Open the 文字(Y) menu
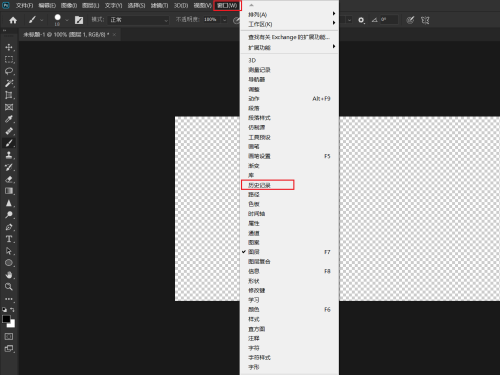Screen dimensions: 500x375 click(113, 6)
